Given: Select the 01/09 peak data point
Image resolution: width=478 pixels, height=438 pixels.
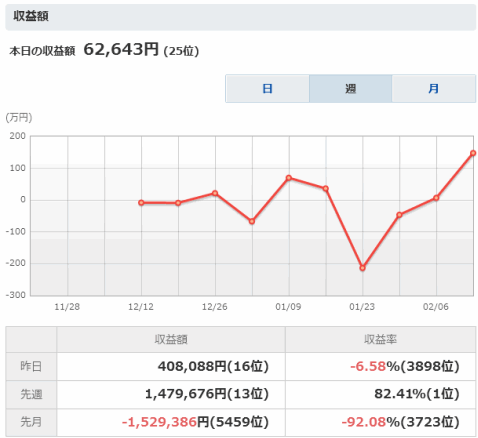Looking at the screenshot, I should coord(289,178).
